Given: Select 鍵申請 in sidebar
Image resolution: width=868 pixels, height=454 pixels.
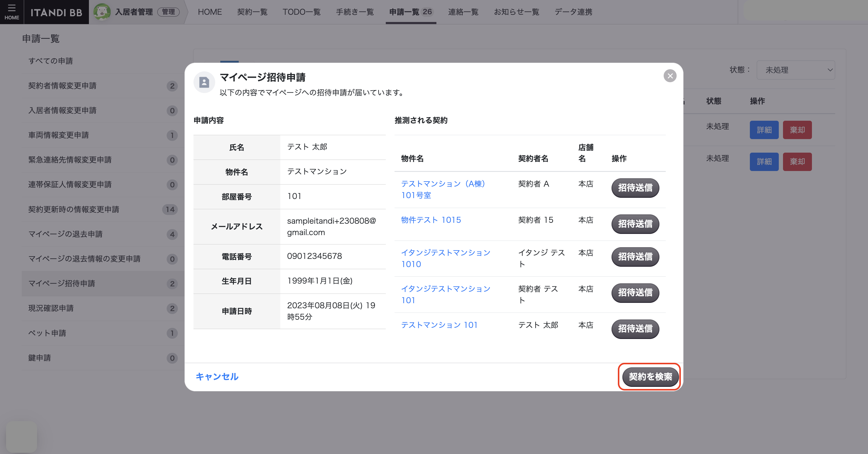Looking at the screenshot, I should 103,358.
